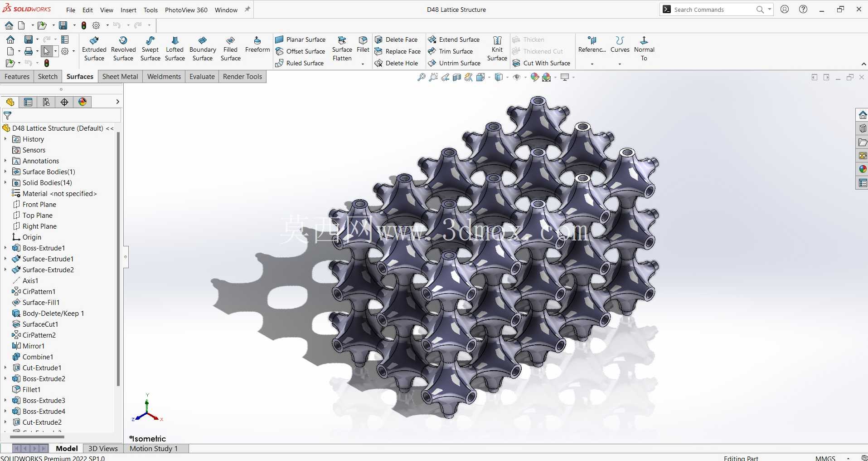
Task: Click the Trim Surface command
Action: pyautogui.click(x=451, y=51)
